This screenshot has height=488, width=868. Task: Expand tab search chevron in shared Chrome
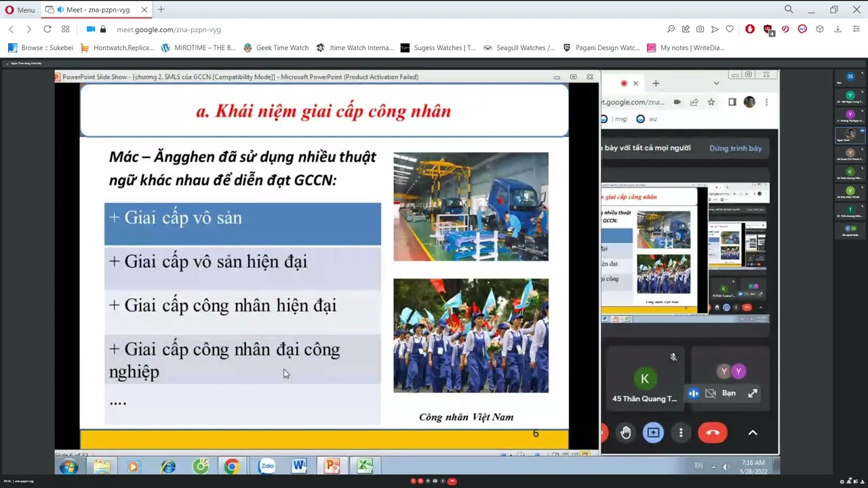pyautogui.click(x=716, y=83)
